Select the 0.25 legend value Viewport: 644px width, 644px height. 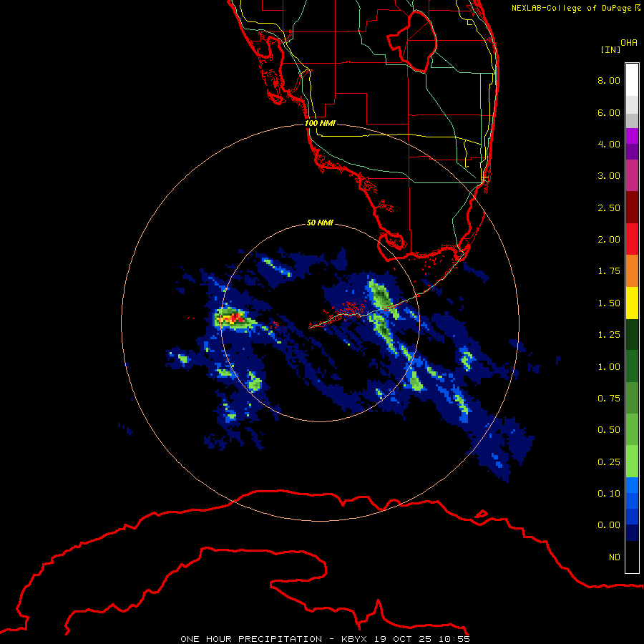pos(609,462)
